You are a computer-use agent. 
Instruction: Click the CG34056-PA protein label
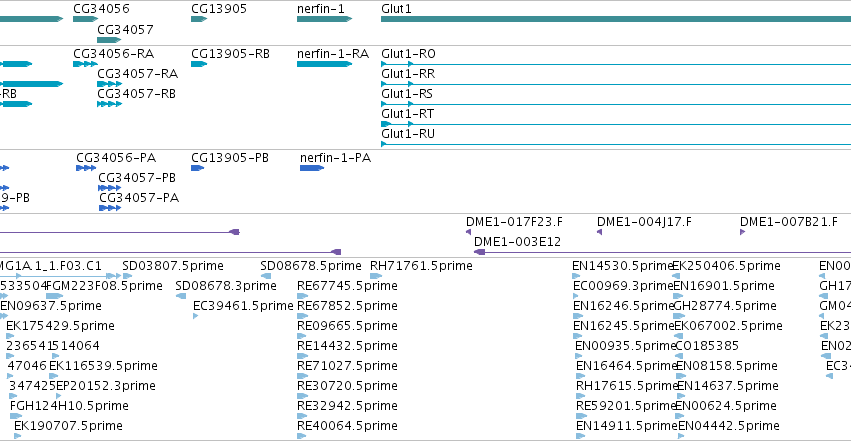(116, 158)
